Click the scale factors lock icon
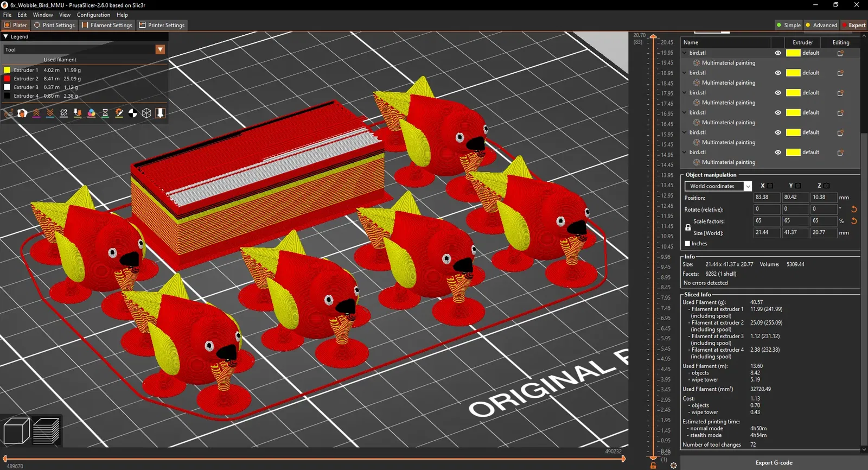The width and height of the screenshot is (868, 470). (688, 227)
